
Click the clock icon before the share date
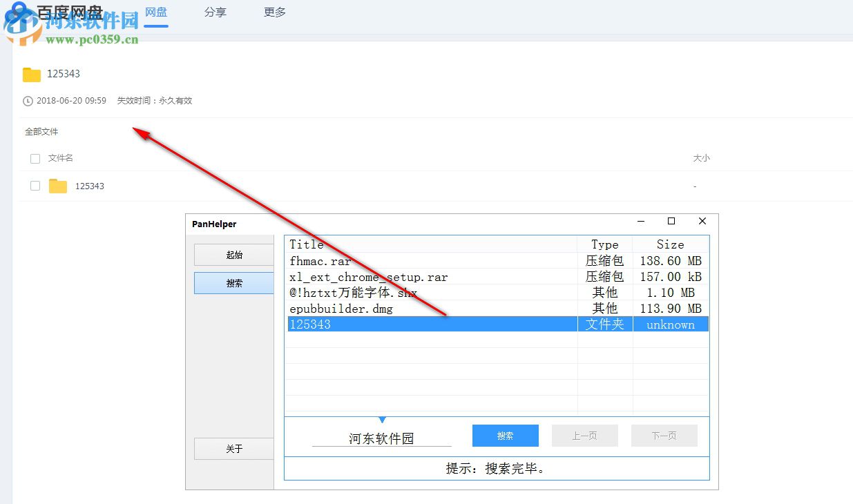[27, 101]
